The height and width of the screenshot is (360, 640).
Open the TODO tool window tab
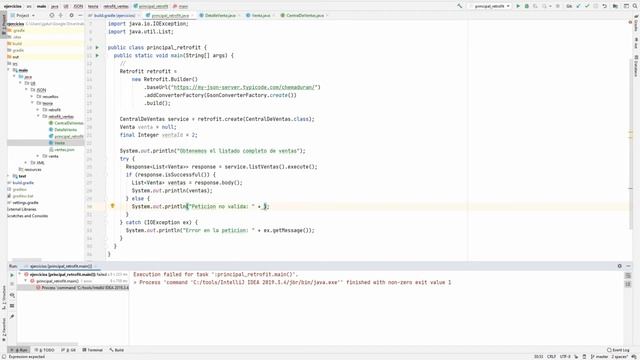click(x=45, y=350)
